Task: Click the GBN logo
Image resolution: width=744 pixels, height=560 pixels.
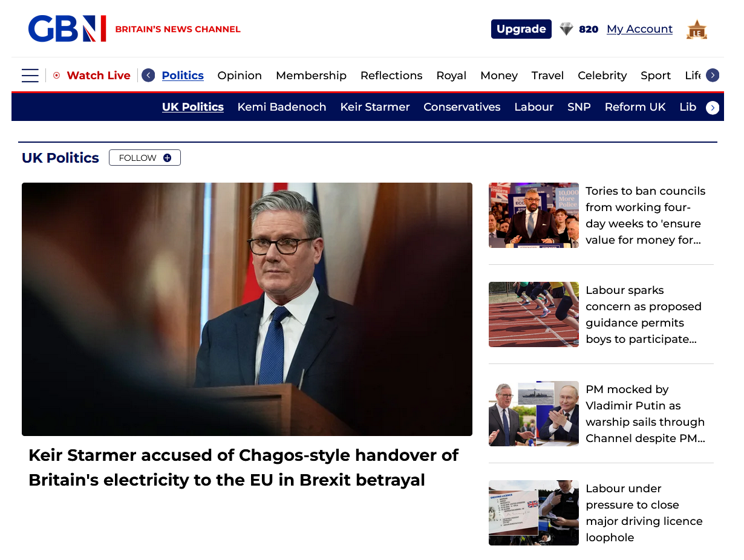Action: tap(67, 29)
